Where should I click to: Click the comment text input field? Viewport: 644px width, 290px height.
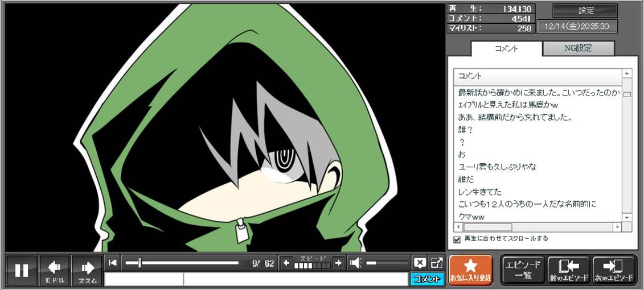tap(295, 279)
